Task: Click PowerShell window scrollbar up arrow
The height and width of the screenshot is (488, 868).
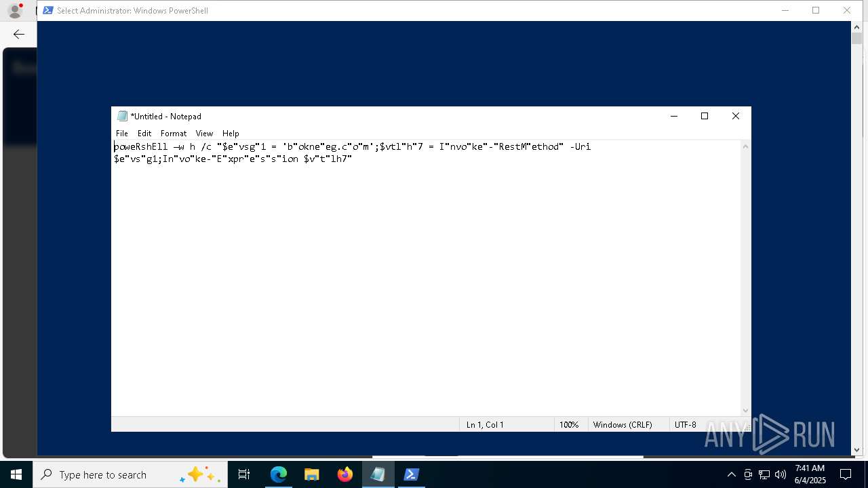Action: pos(856,26)
